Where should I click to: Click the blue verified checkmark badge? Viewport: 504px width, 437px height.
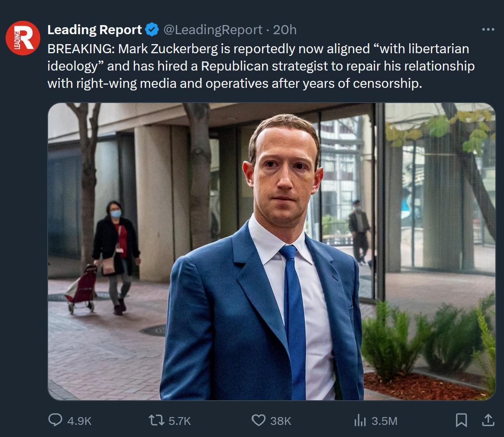point(152,30)
